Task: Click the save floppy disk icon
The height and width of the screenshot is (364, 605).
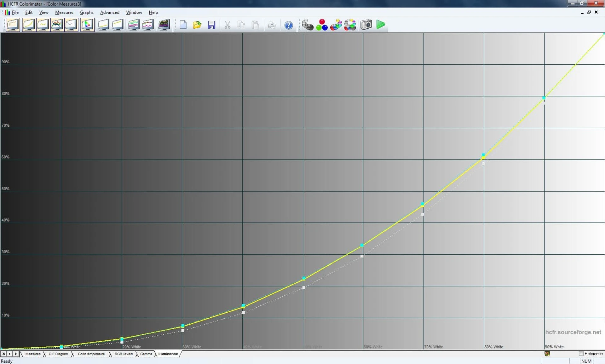Action: 211,25
